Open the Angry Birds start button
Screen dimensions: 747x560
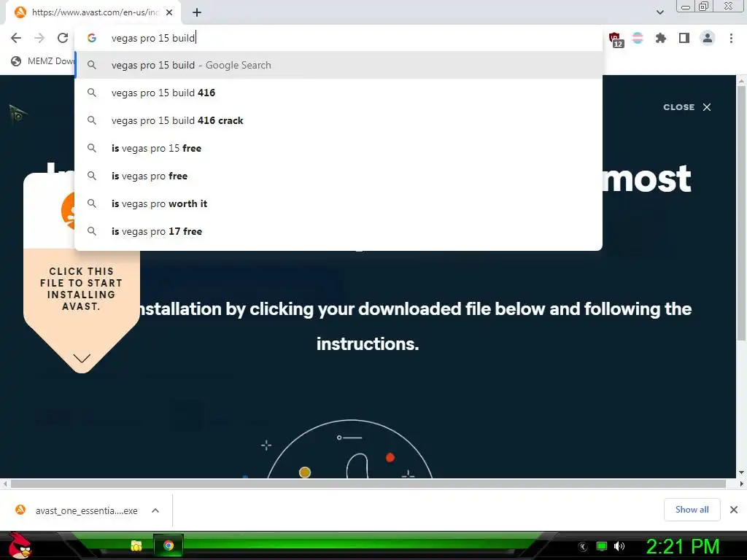point(20,545)
